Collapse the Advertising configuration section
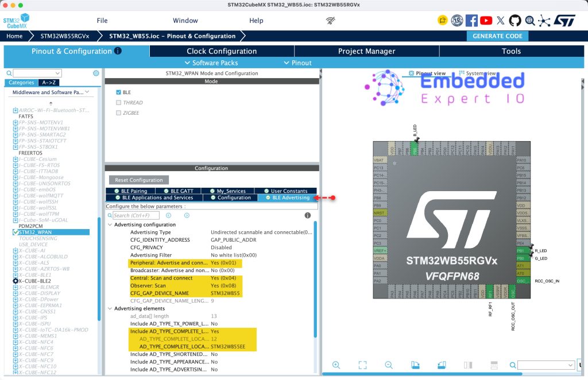The image size is (588, 380). tap(110, 224)
